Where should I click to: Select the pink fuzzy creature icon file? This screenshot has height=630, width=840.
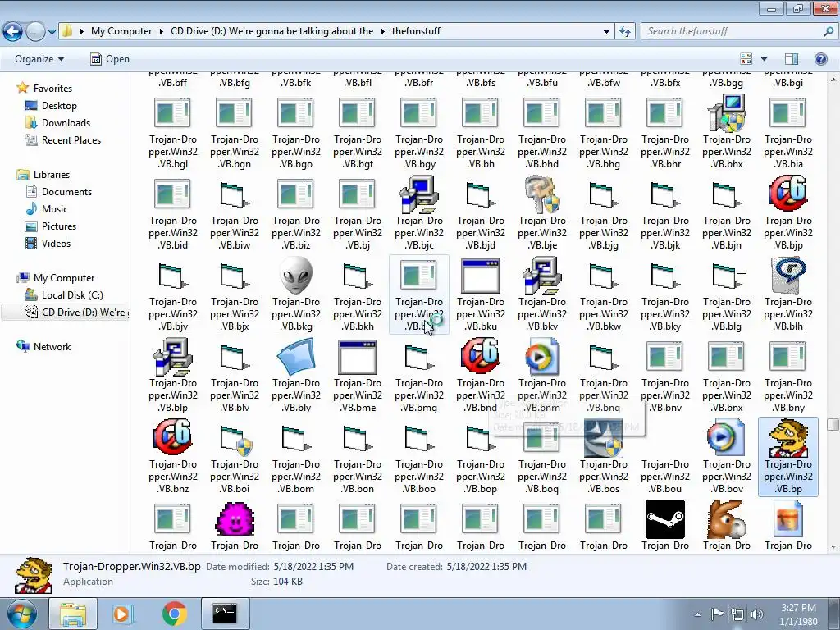click(234, 519)
